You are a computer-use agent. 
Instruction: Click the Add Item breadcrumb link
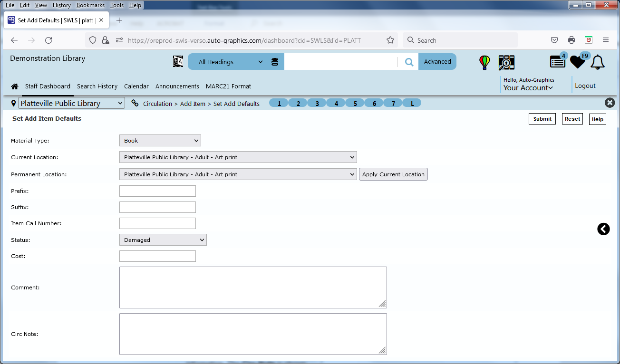coord(193,104)
